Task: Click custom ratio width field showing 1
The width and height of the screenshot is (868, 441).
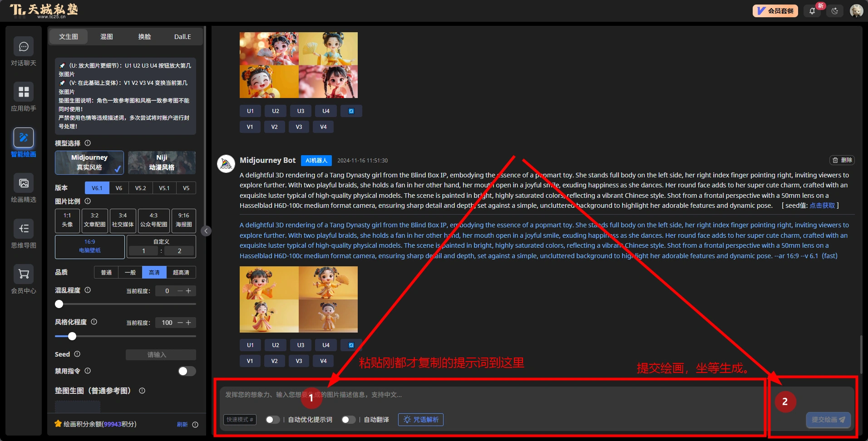Action: pos(143,251)
